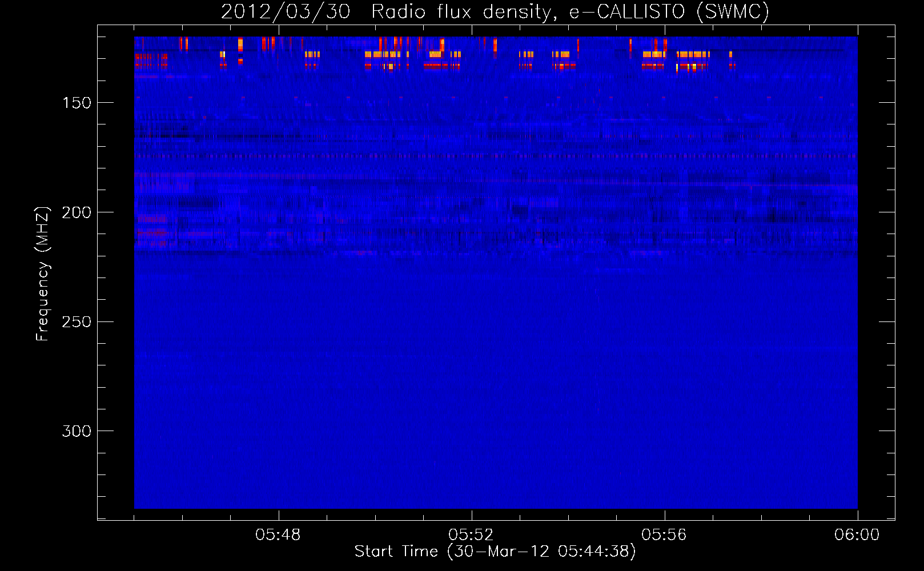Select the 300 frequency axis label
The image size is (924, 571).
(x=77, y=431)
